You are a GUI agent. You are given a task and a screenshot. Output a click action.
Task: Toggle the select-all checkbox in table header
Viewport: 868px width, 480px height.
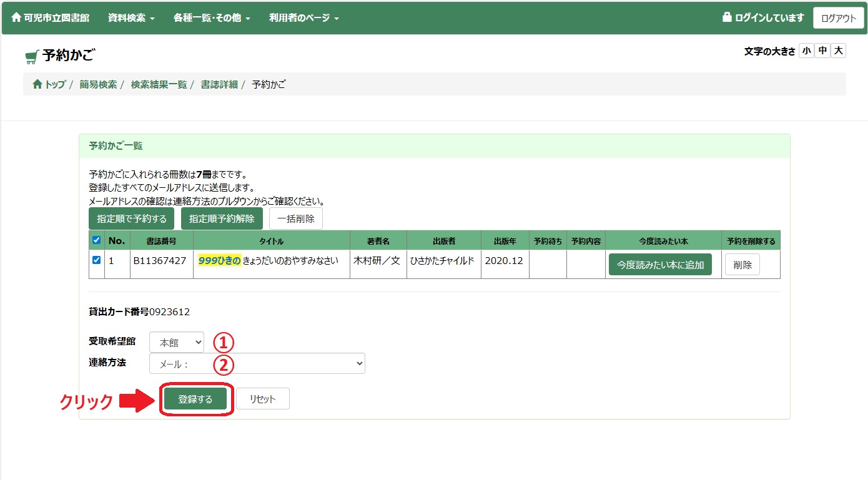(x=97, y=240)
